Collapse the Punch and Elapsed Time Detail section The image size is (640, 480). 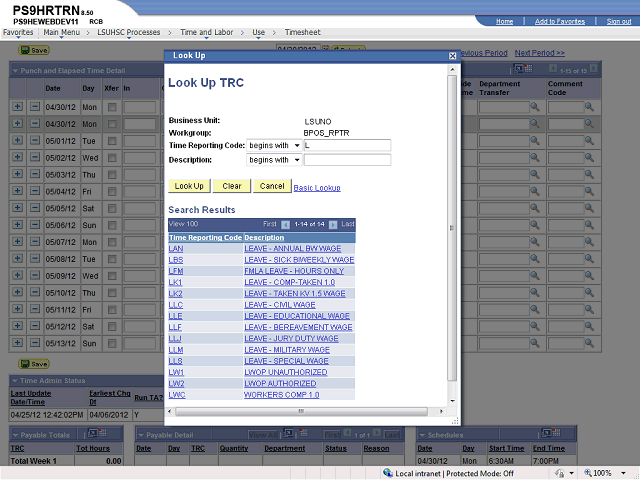(15, 70)
